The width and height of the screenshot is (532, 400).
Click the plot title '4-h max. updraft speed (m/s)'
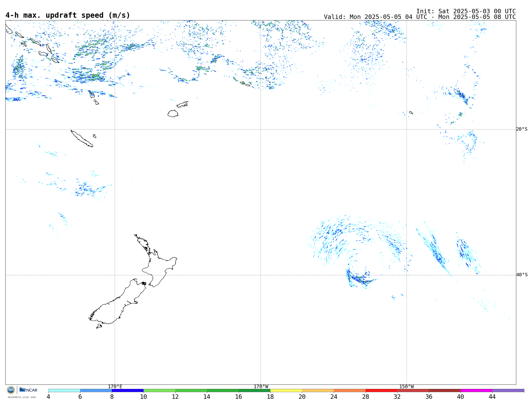(x=68, y=15)
